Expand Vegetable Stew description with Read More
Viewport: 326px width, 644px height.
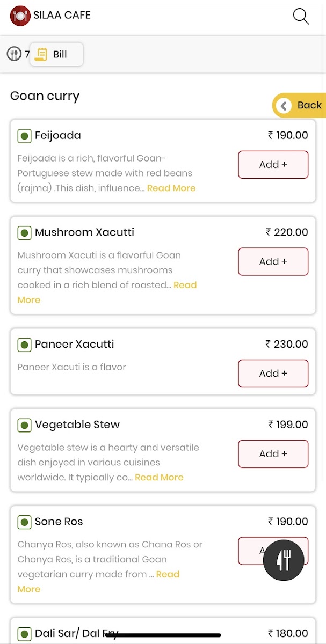coord(159,478)
